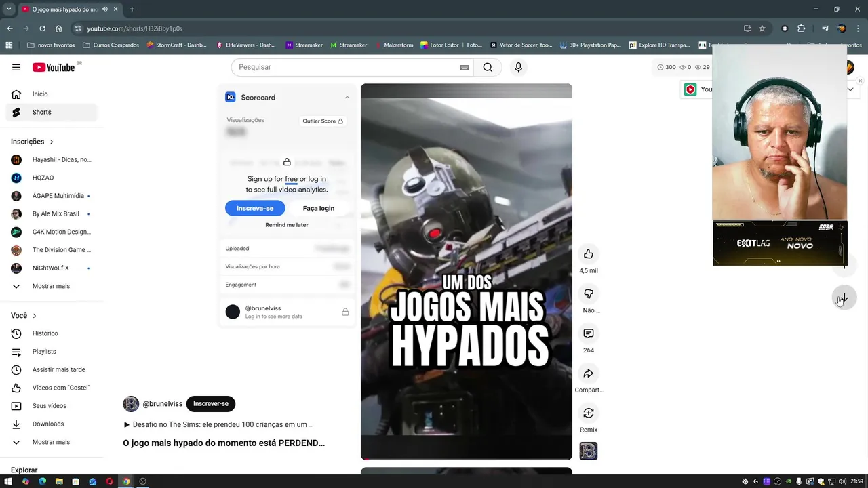Open The Division Game channel
The image size is (868, 488).
(52, 250)
